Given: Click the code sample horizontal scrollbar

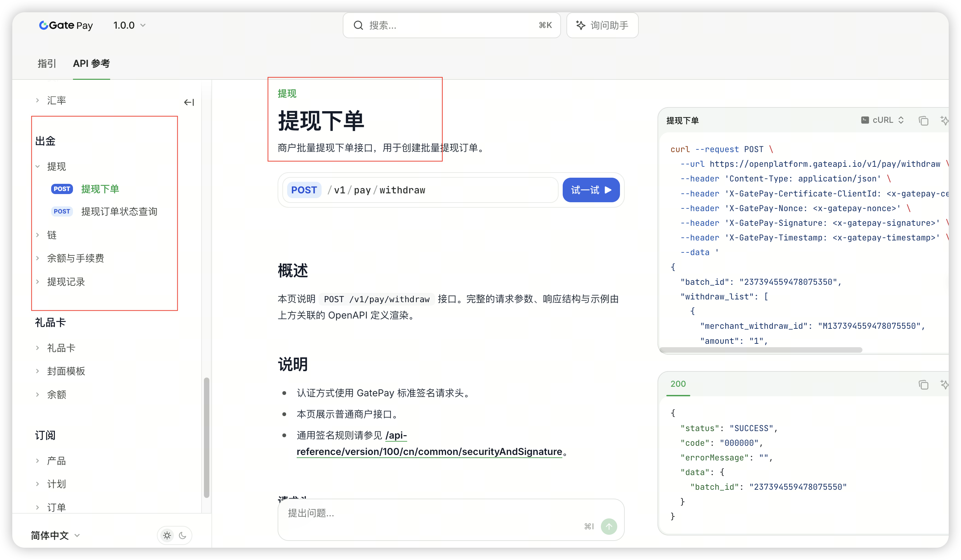Looking at the screenshot, I should coord(760,350).
